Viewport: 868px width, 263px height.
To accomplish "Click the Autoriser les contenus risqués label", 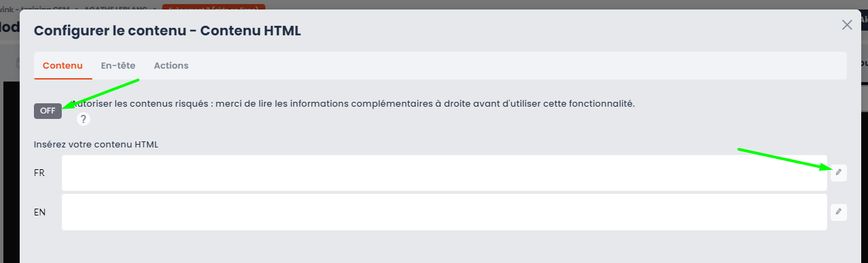I will click(x=353, y=104).
